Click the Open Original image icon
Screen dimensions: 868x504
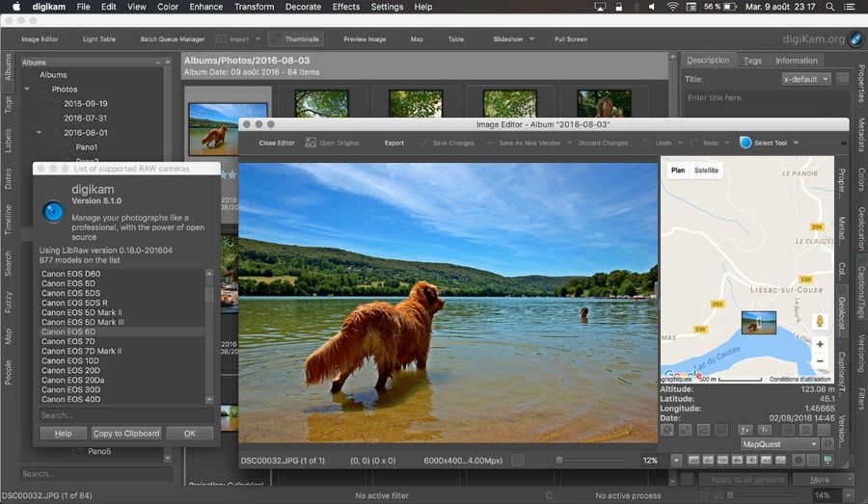click(312, 143)
